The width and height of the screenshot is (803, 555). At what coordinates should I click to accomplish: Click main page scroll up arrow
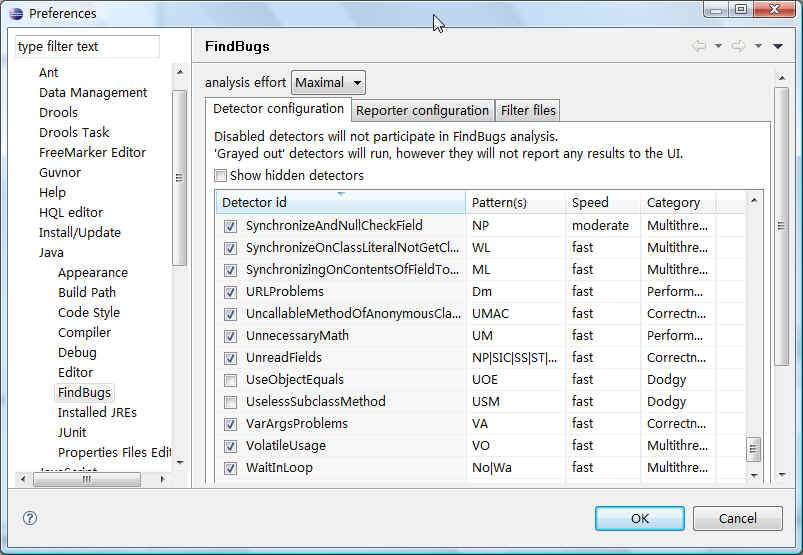point(782,78)
